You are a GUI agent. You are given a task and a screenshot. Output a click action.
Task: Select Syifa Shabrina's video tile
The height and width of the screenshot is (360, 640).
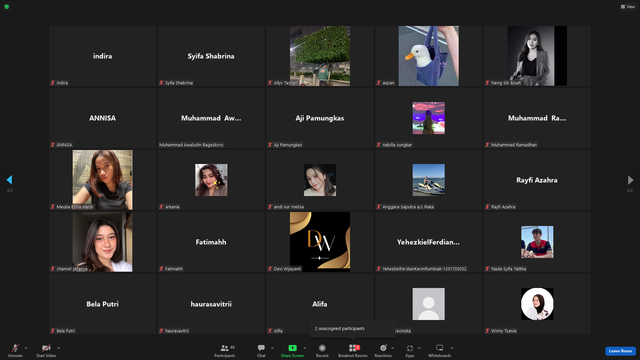tap(211, 56)
